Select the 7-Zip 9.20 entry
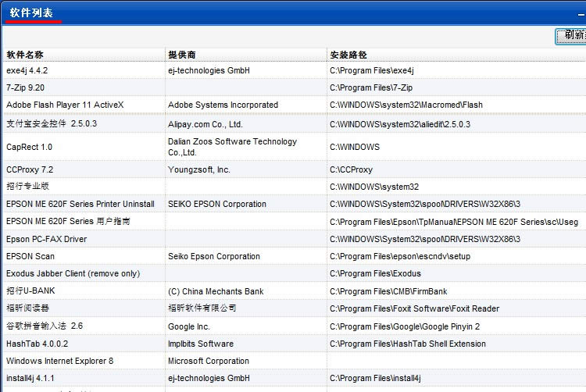The image size is (586, 392). pos(25,87)
